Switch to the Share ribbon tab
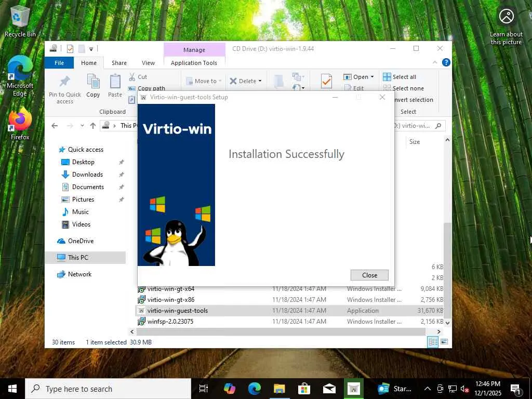This screenshot has height=399, width=532. [x=119, y=63]
